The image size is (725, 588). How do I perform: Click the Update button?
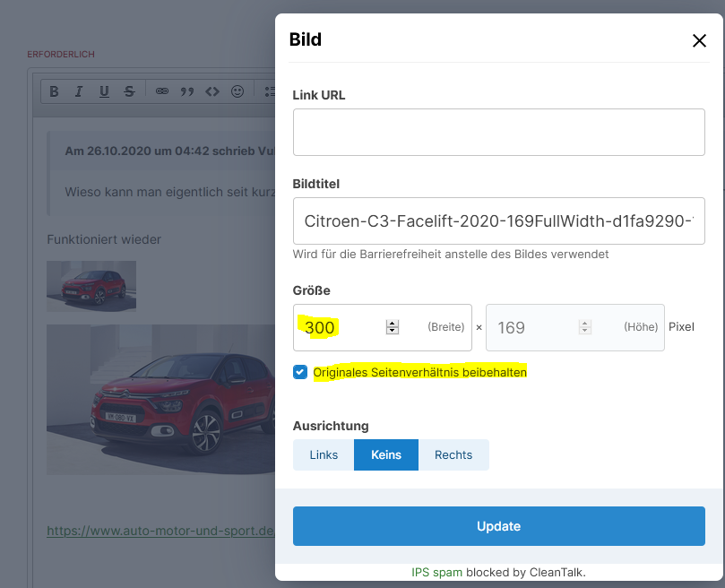(499, 526)
